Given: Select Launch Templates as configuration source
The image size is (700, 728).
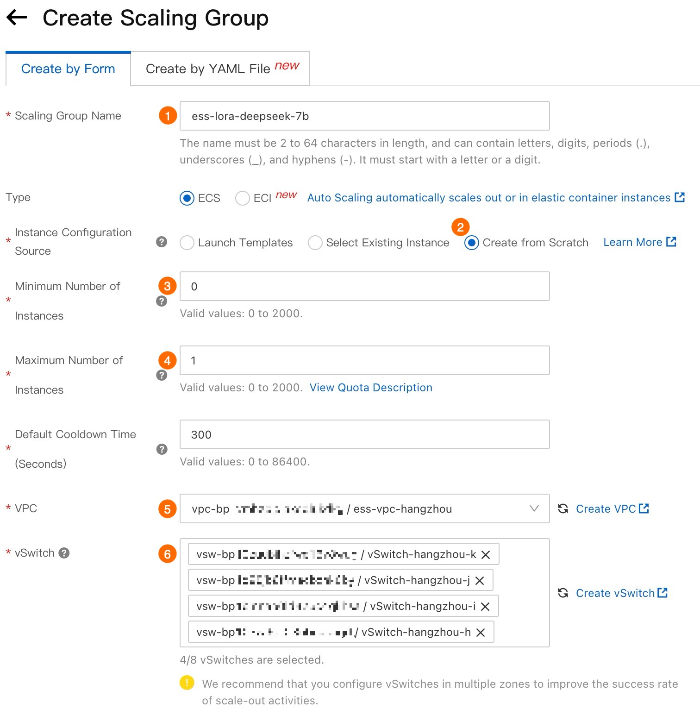Looking at the screenshot, I should click(187, 243).
